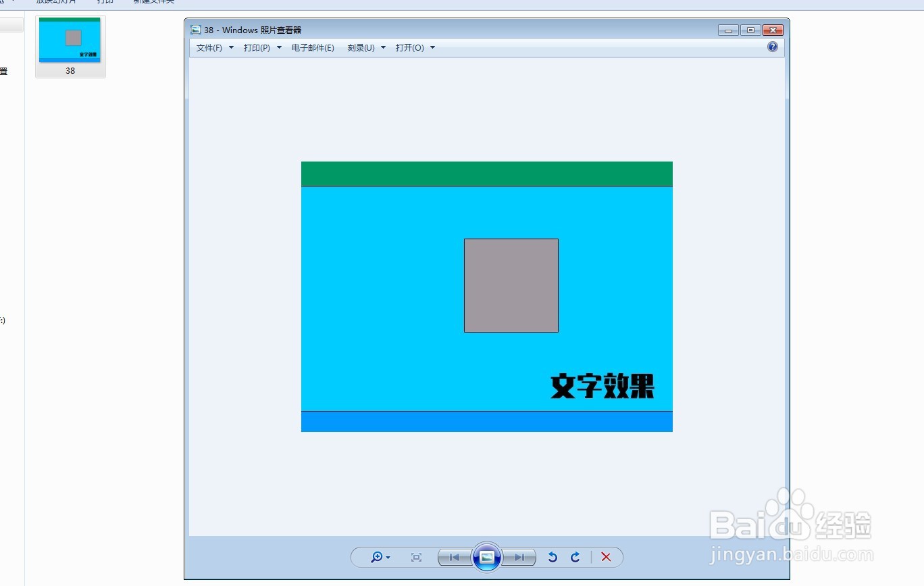Click 打印 in the Explorer toolbar

pyautogui.click(x=105, y=2)
